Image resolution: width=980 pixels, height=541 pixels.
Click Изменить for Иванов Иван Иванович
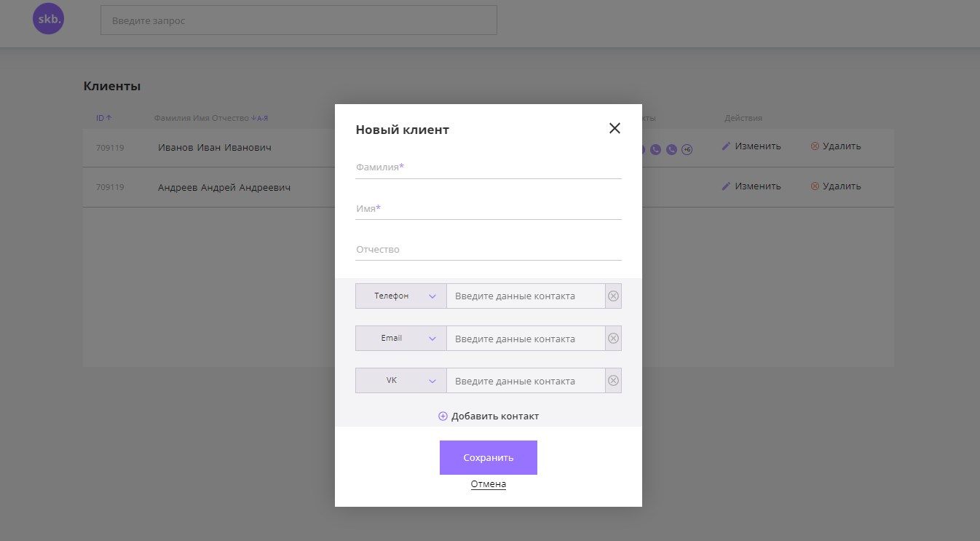point(751,146)
